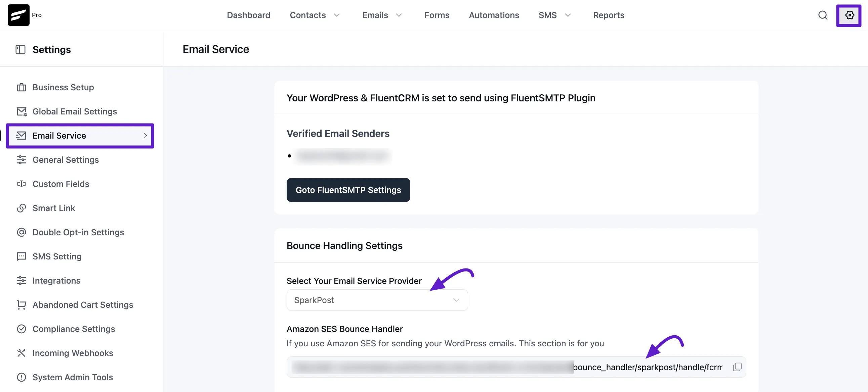The height and width of the screenshot is (392, 868).
Task: Expand the Emails menu chevron
Action: tap(399, 15)
